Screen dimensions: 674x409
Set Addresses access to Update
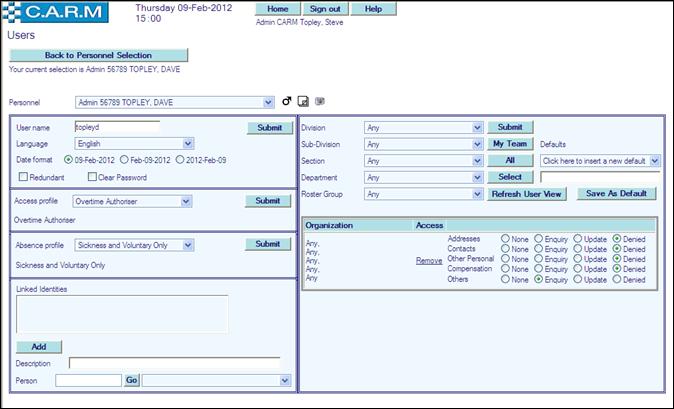(x=574, y=238)
